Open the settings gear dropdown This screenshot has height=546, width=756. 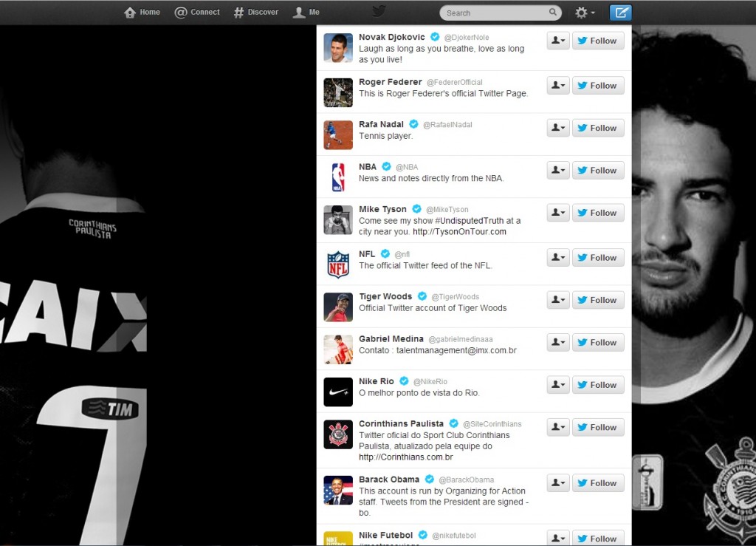(x=585, y=13)
